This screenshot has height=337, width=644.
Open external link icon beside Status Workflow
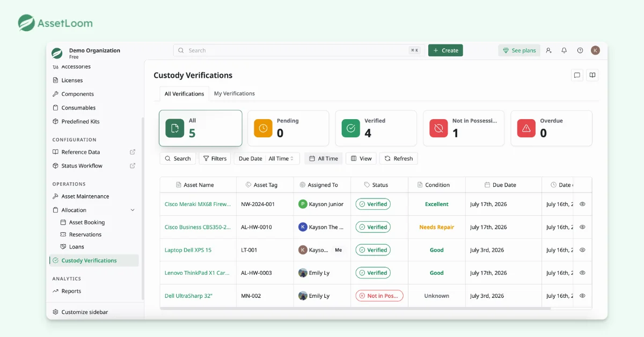pyautogui.click(x=133, y=166)
